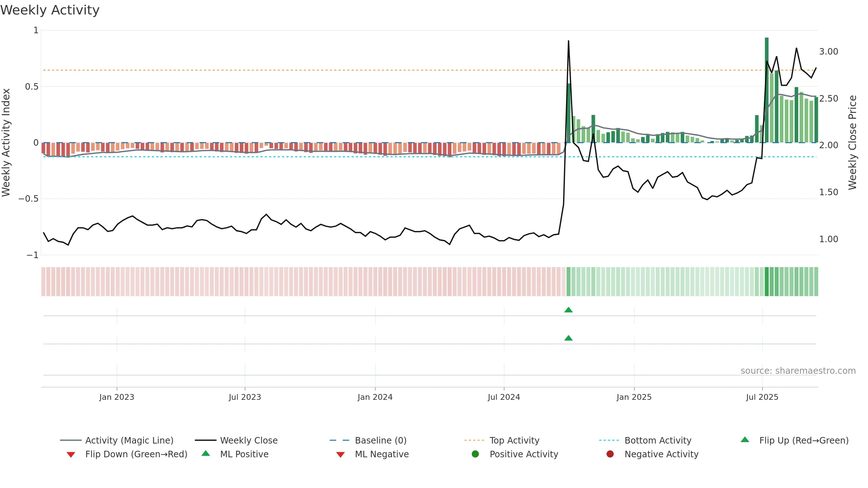This screenshot has height=488, width=868.
Task: Click the Jul 2024 x-axis label
Action: 504,397
